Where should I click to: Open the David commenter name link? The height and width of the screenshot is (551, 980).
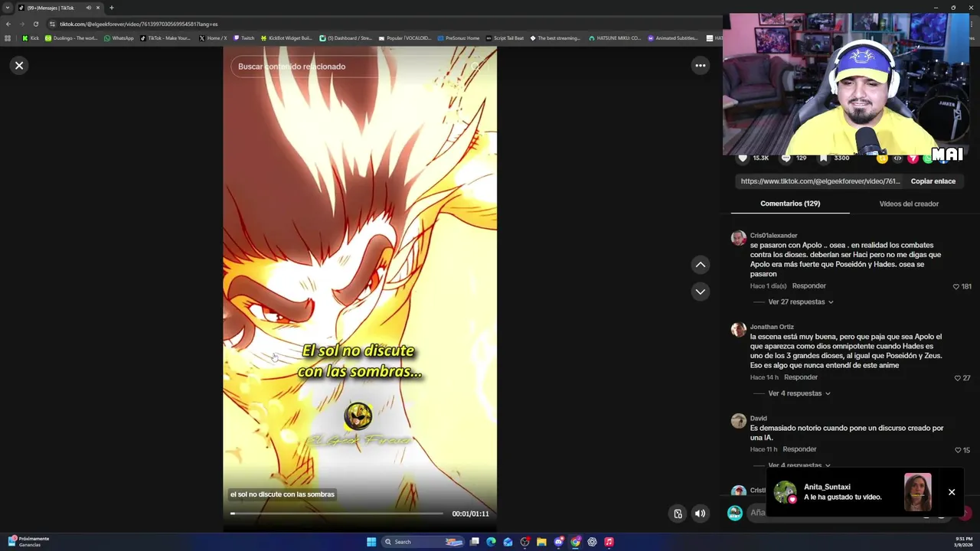(758, 419)
